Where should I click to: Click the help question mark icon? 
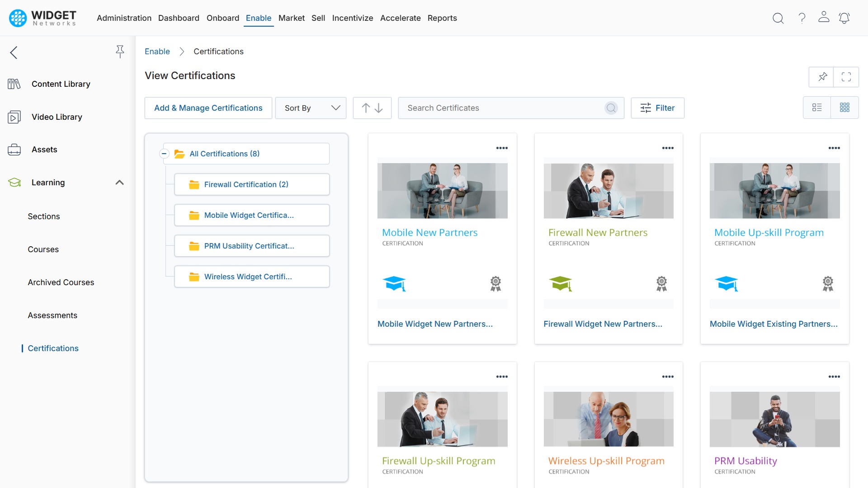(802, 18)
